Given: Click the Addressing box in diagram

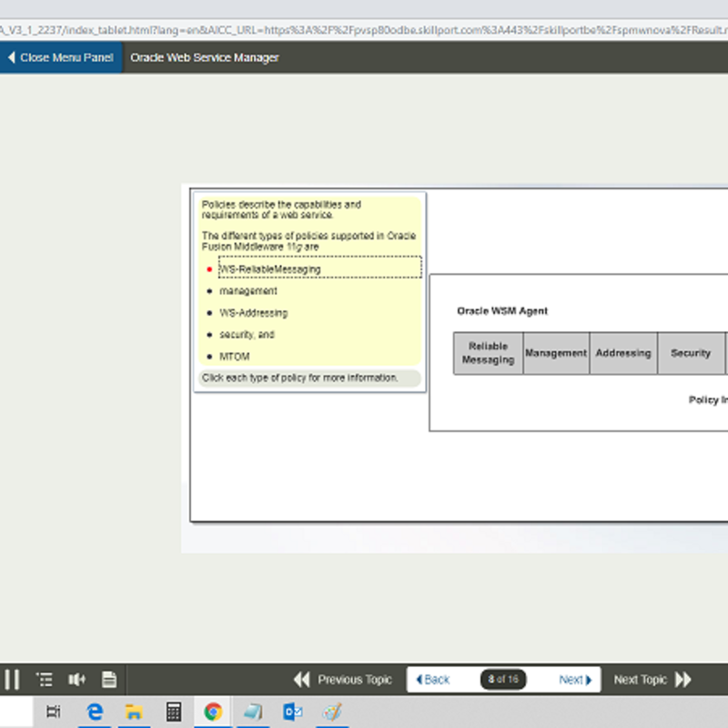Looking at the screenshot, I should (x=623, y=353).
